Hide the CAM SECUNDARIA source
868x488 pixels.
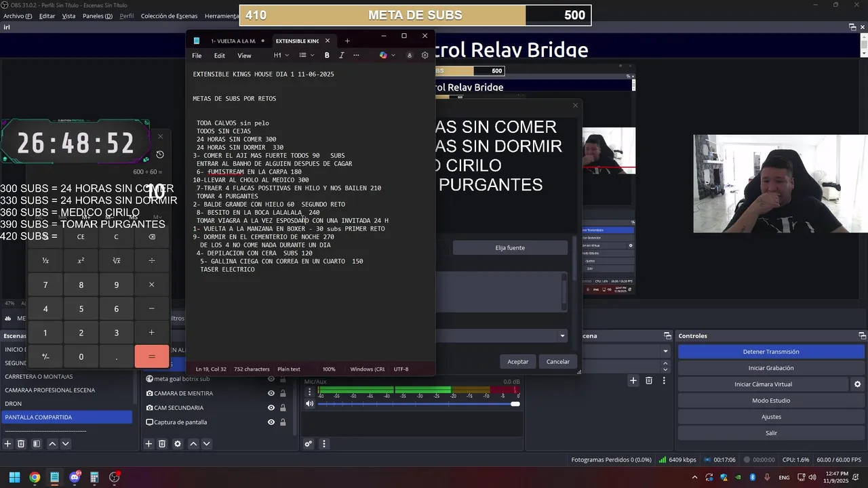click(x=271, y=408)
